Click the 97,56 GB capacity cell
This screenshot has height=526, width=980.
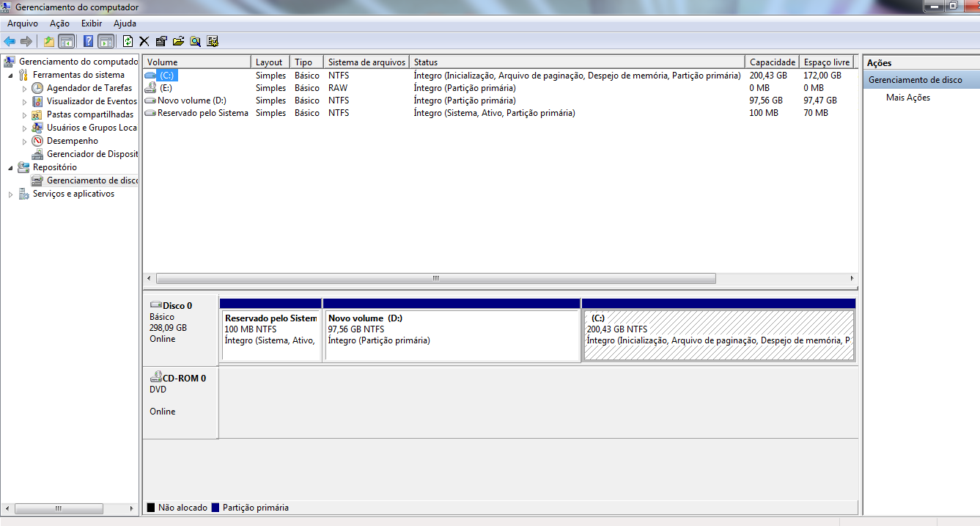(766, 101)
